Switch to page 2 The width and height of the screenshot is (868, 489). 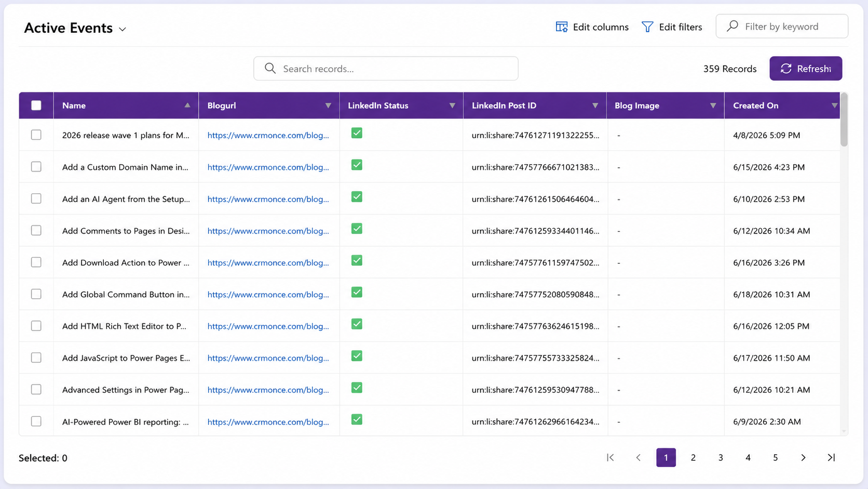[x=693, y=457]
